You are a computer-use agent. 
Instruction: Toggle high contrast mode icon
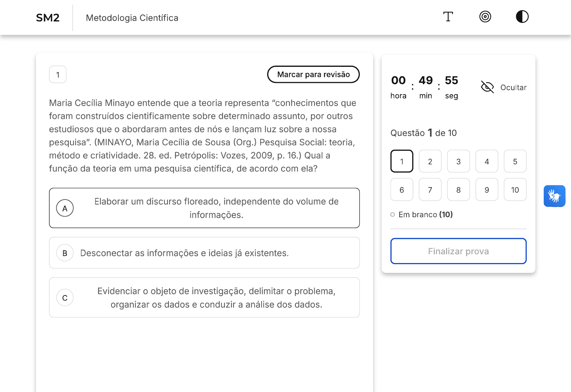[522, 17]
